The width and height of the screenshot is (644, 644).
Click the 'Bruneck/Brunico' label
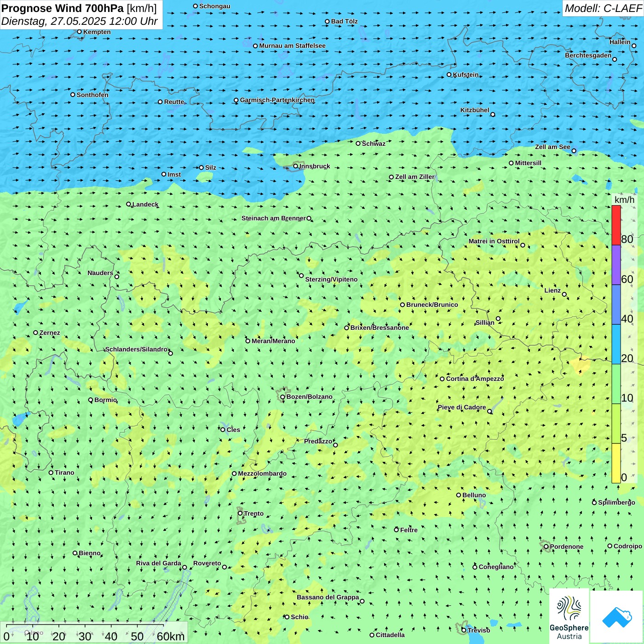[432, 305]
